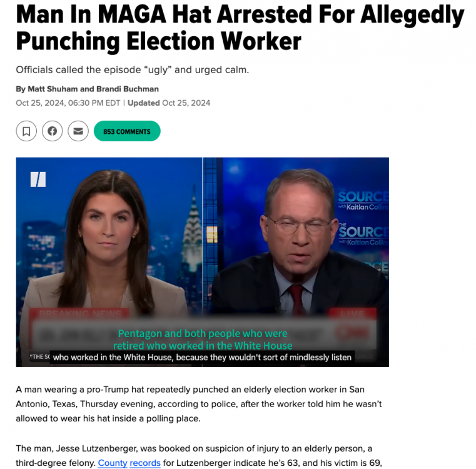Screen dimensions: 476x469
Task: Follow the "County" hyperlink
Action: 113,463
